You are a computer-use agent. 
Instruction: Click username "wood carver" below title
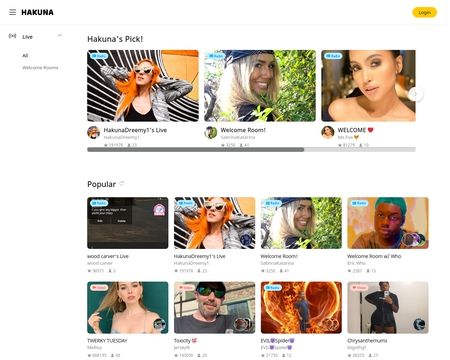click(x=100, y=263)
